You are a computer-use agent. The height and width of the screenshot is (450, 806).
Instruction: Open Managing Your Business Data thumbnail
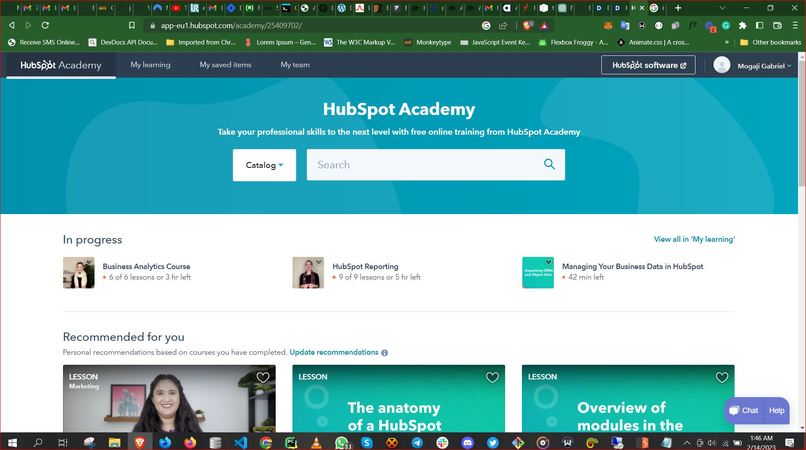click(538, 273)
